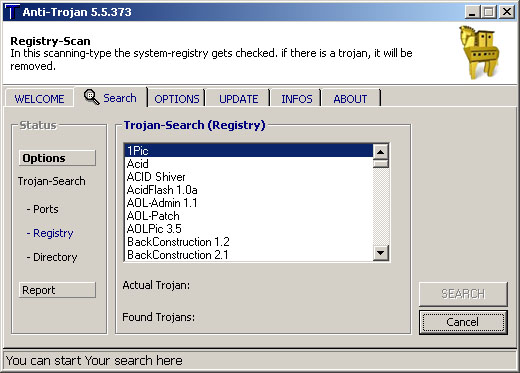Show the ABOUT tab
This screenshot has height=373, width=520.
350,99
